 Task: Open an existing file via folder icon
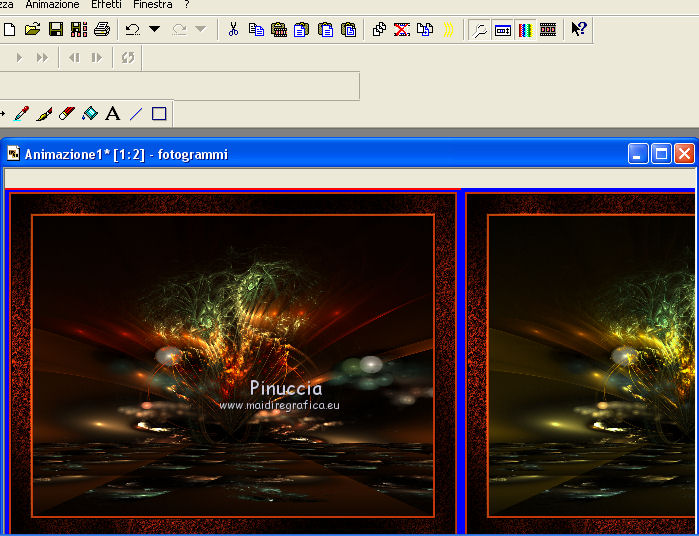point(33,29)
